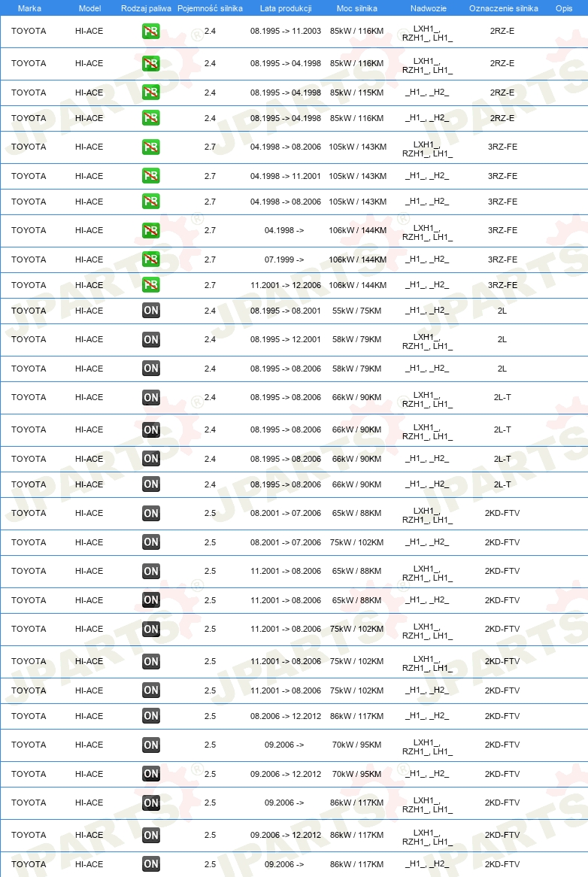588x877 pixels.
Task: Click HI-ACE in the 07.1999 -> row
Action: tap(89, 259)
